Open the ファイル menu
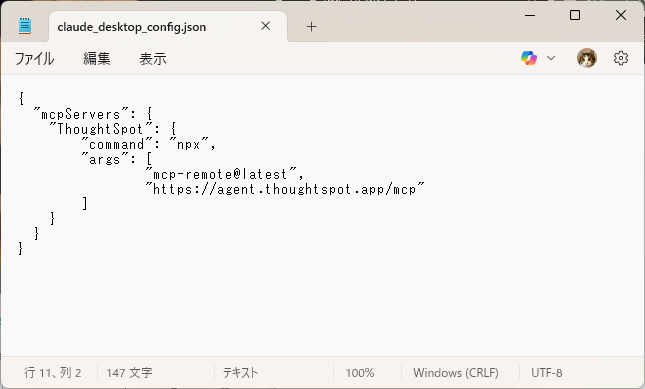The image size is (645, 389). pyautogui.click(x=34, y=59)
